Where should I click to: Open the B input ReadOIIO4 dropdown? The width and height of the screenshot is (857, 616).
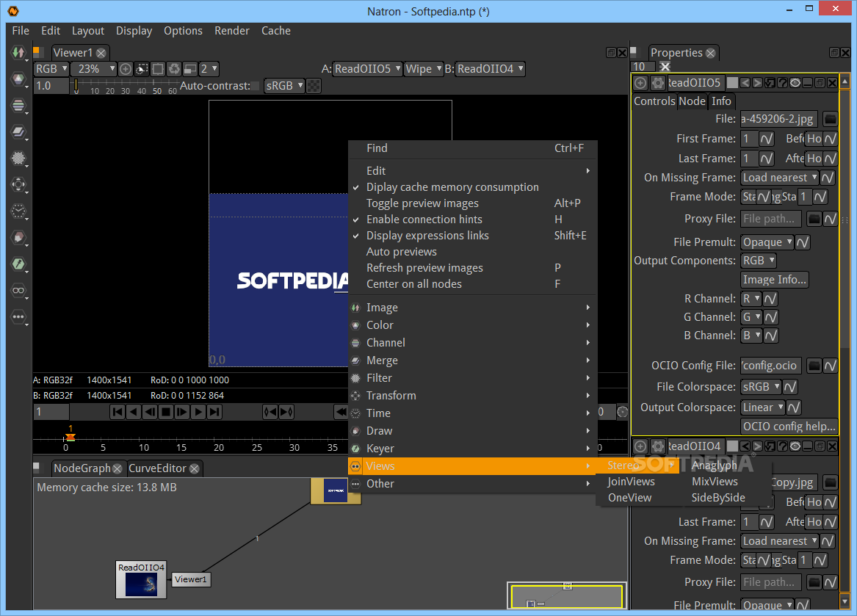pyautogui.click(x=491, y=69)
